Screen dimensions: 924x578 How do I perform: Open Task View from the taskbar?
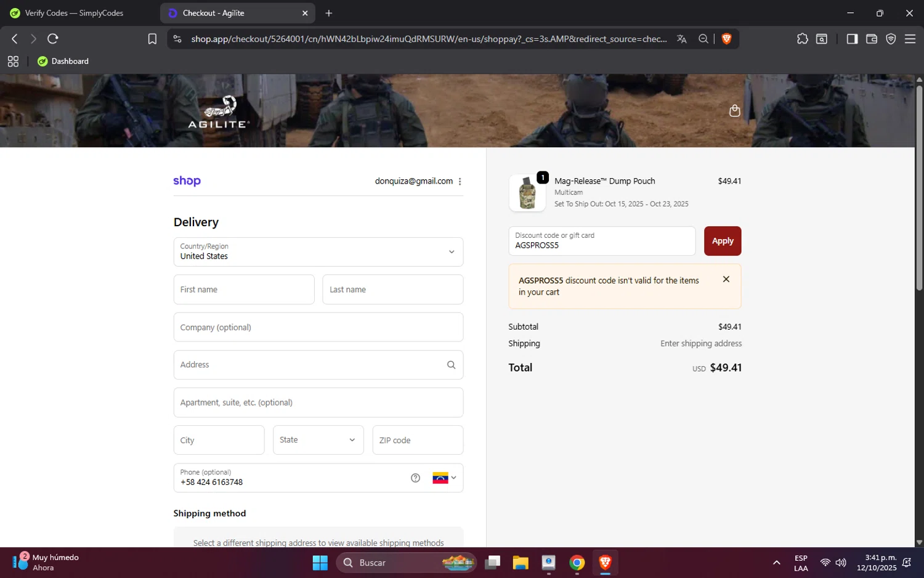[x=492, y=563]
